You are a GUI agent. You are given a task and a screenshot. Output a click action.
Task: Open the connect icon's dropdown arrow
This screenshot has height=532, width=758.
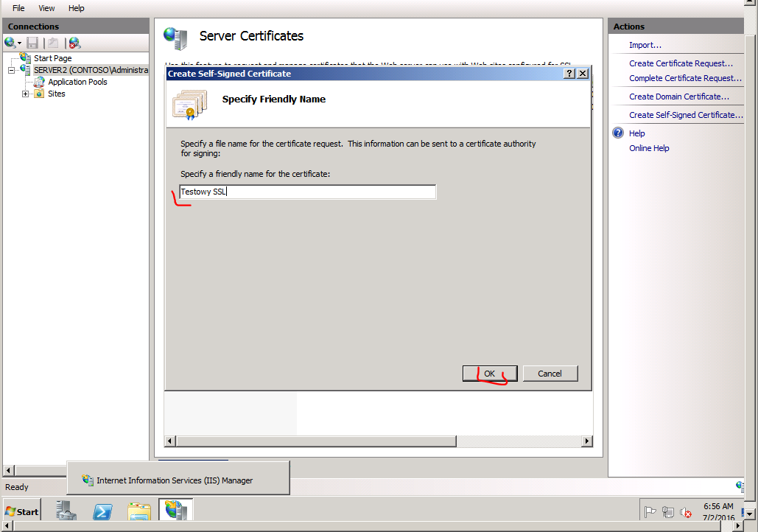coord(19,43)
